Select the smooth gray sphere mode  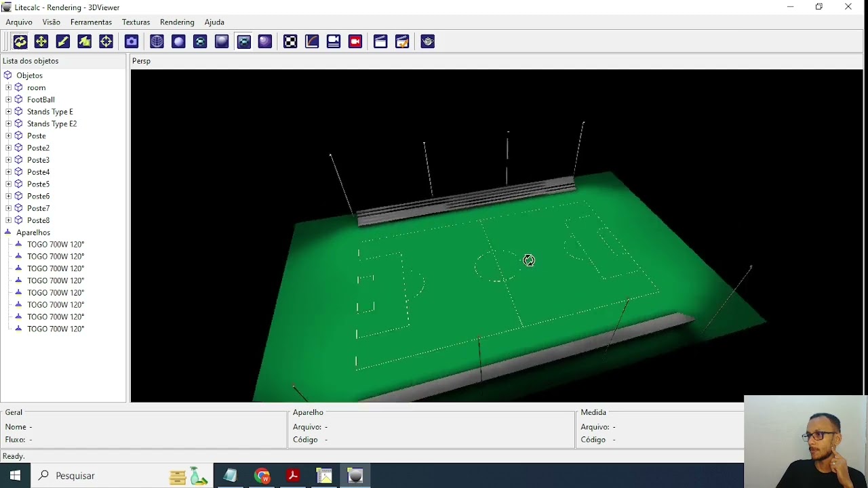(222, 41)
